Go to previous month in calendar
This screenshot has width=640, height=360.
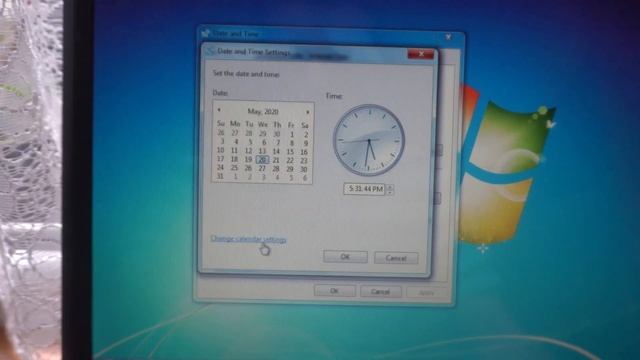coord(219,110)
